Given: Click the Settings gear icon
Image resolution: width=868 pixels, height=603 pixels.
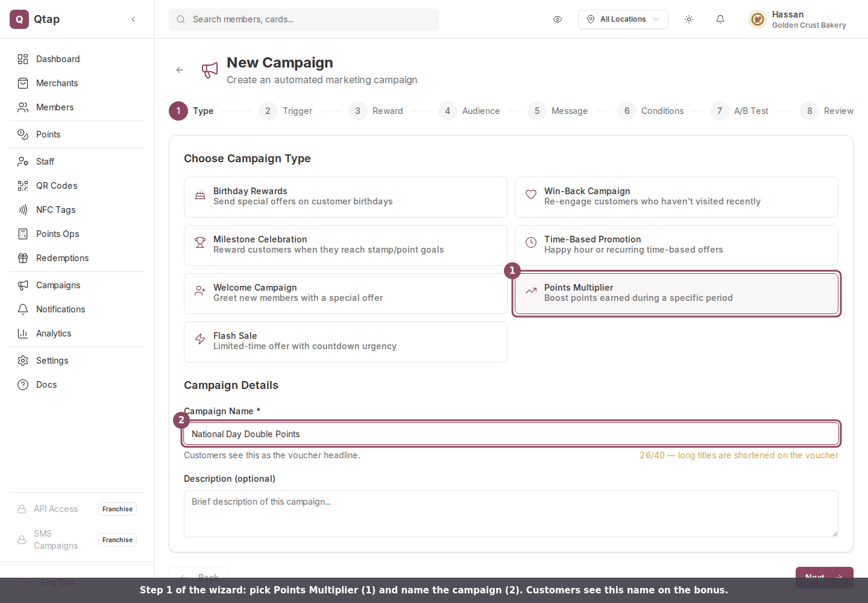Looking at the screenshot, I should click(23, 361).
